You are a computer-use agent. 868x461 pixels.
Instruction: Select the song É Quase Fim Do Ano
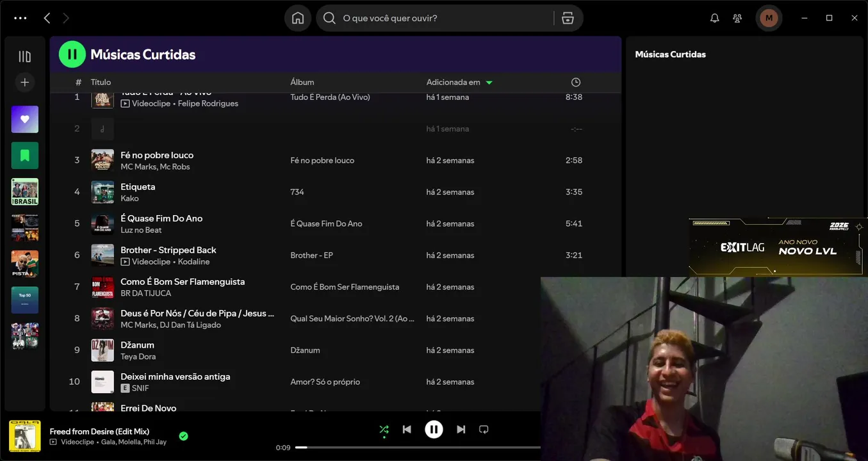click(x=161, y=218)
